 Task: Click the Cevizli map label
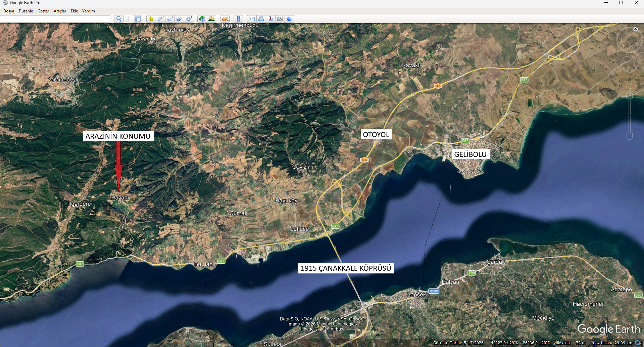[x=301, y=167]
